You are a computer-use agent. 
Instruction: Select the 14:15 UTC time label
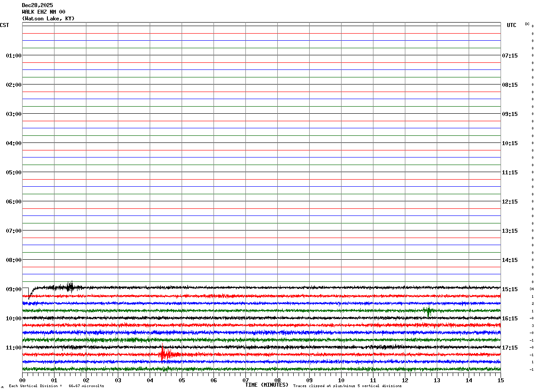(510, 260)
